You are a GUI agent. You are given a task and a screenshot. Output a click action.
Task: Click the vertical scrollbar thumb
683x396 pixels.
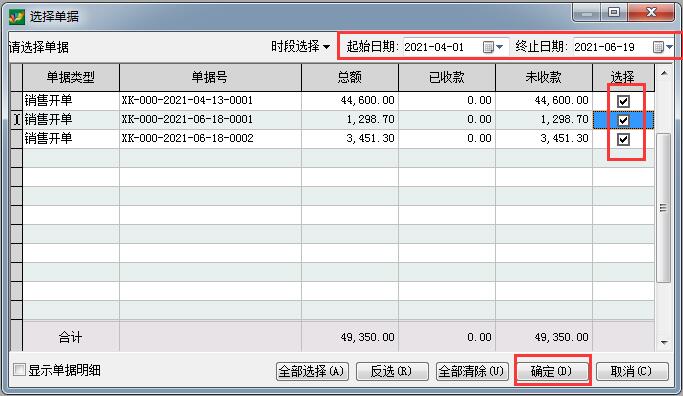pyautogui.click(x=663, y=208)
